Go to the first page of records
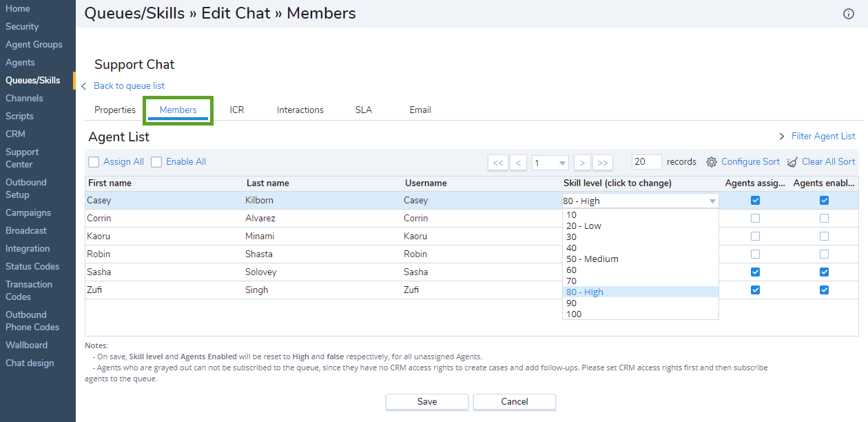The image size is (868, 422). click(498, 163)
